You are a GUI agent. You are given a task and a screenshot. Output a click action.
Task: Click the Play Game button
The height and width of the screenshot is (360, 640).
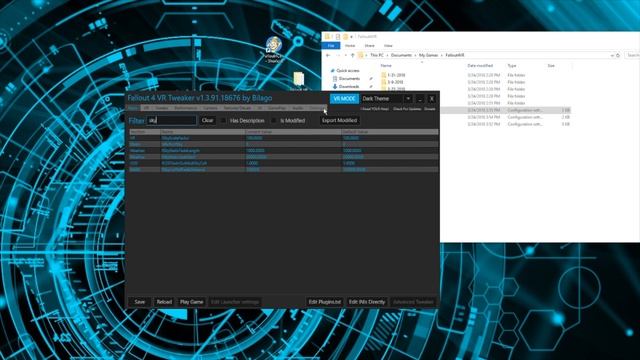click(191, 302)
